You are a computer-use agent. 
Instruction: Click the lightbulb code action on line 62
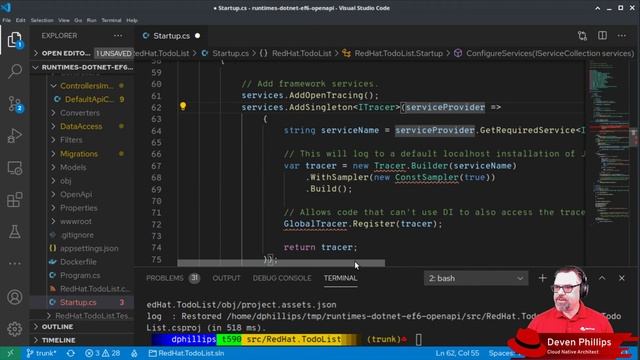pyautogui.click(x=183, y=106)
